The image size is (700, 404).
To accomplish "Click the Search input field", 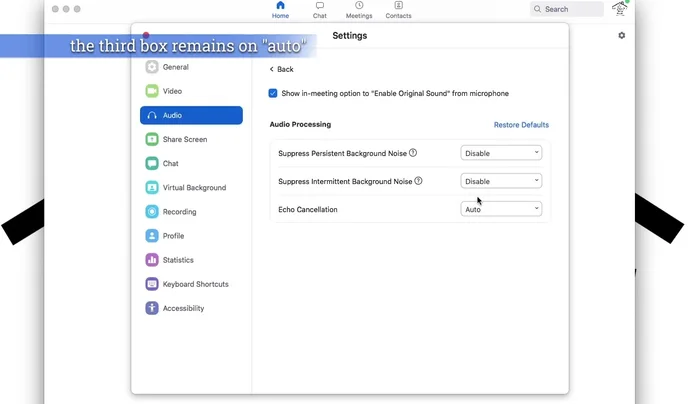I will coord(570,9).
